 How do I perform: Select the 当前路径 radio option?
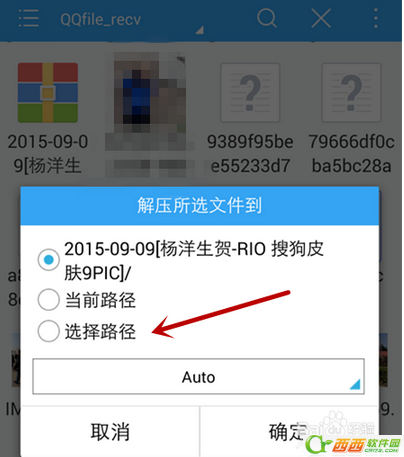[49, 300]
